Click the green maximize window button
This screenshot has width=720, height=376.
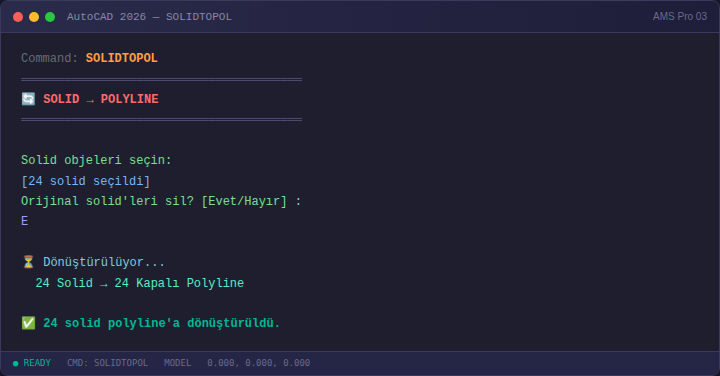50,17
